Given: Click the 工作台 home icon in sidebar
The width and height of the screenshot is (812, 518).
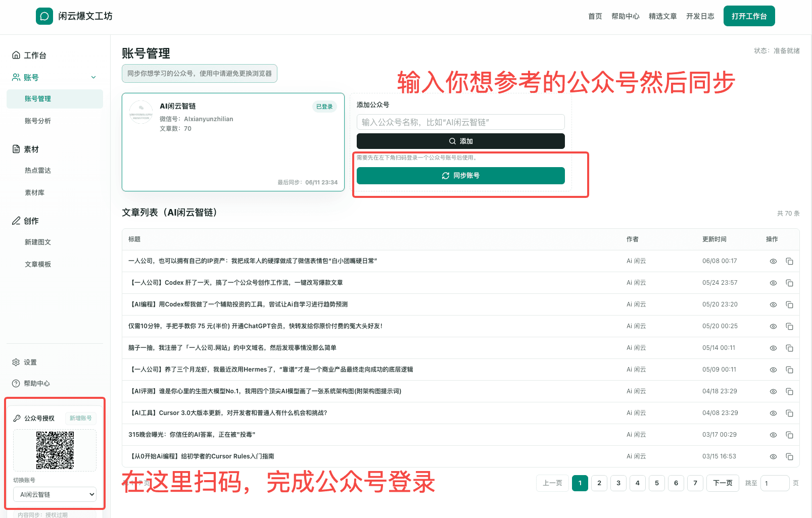Looking at the screenshot, I should coord(16,55).
